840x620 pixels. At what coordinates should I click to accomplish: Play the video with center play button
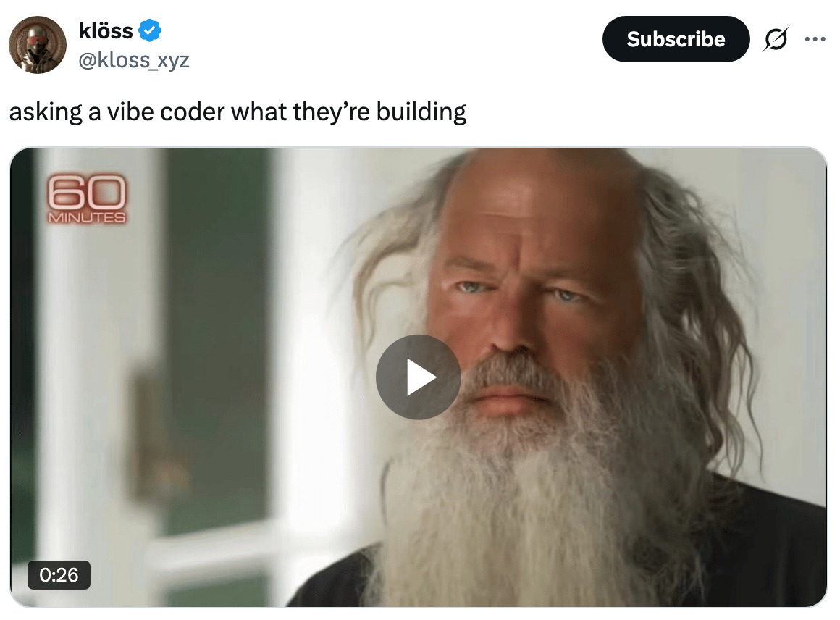point(419,377)
